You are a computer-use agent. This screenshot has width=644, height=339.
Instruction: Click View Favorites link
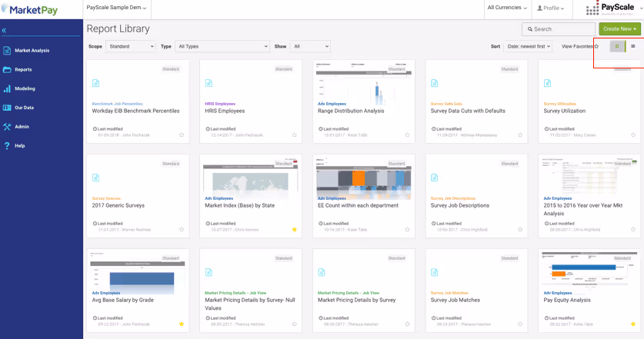580,46
